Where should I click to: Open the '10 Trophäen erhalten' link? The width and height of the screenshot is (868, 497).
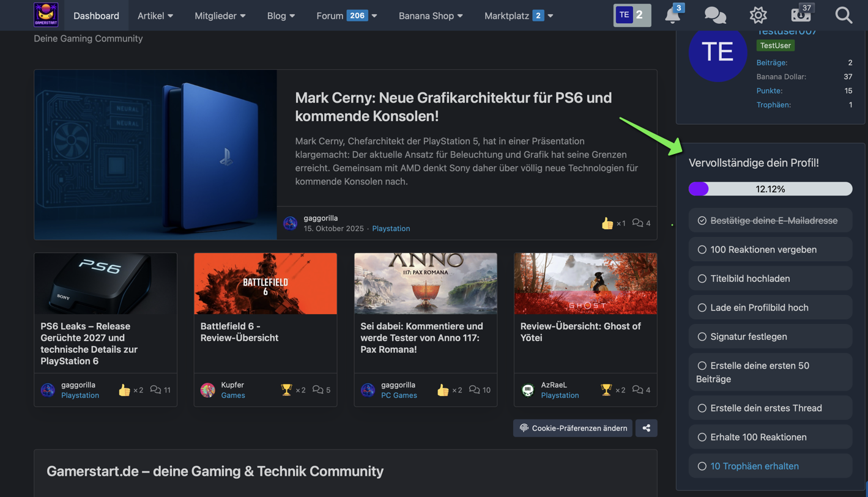[754, 466]
